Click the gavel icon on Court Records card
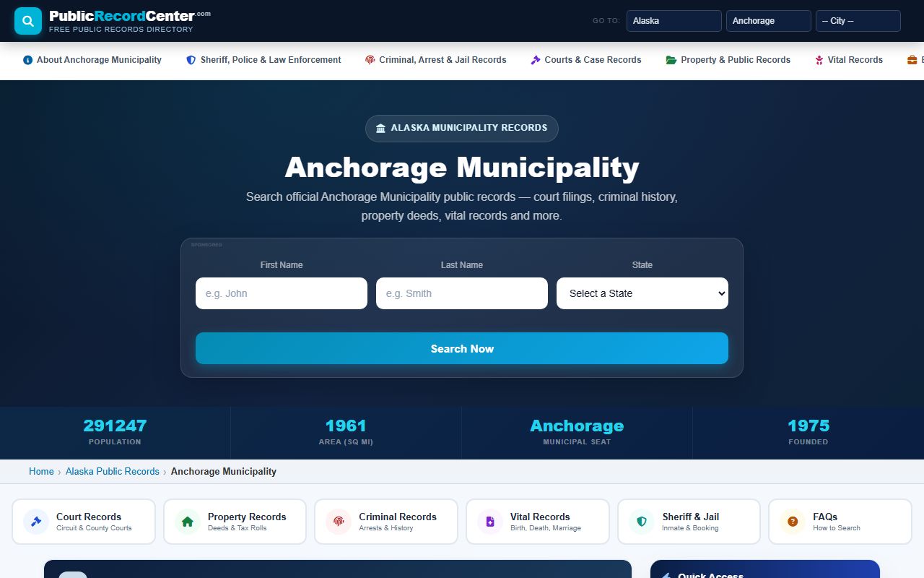924x578 pixels. point(36,522)
